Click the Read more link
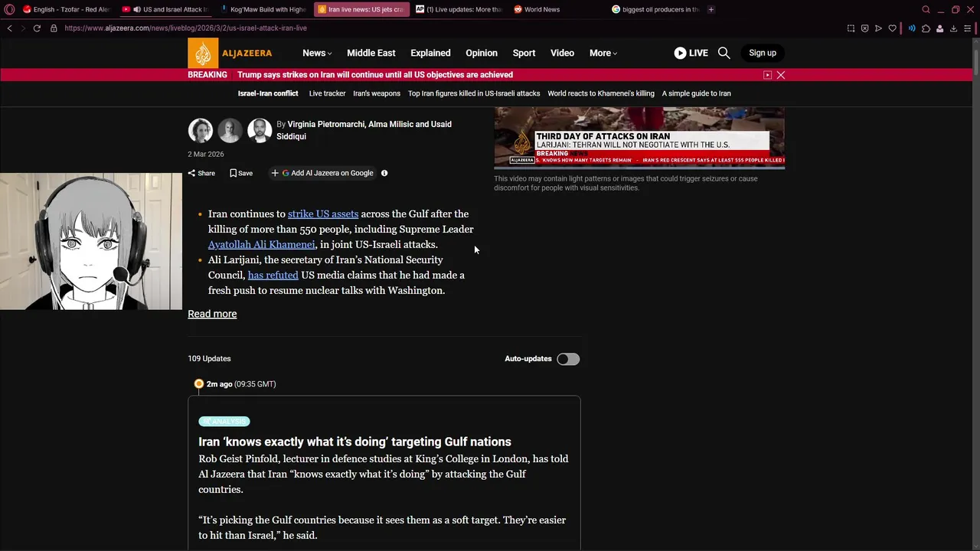The image size is (980, 551). tap(212, 314)
